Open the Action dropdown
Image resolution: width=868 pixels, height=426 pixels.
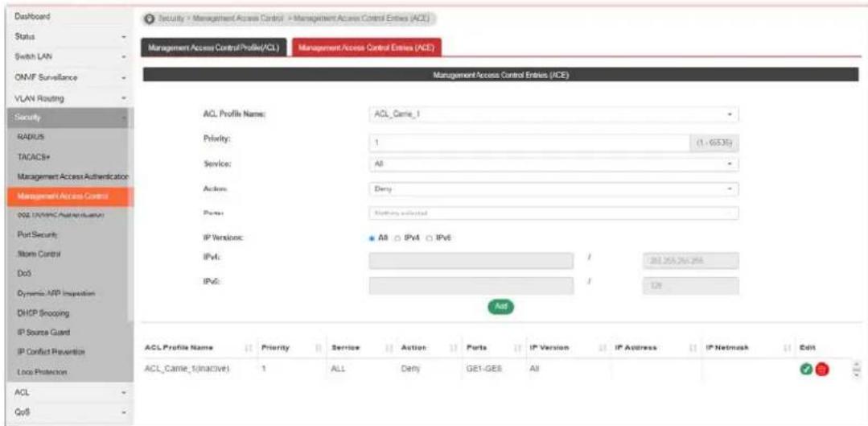pos(553,189)
